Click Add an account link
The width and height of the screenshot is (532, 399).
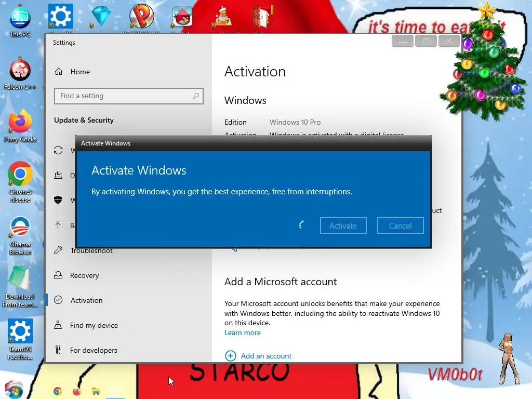click(266, 356)
